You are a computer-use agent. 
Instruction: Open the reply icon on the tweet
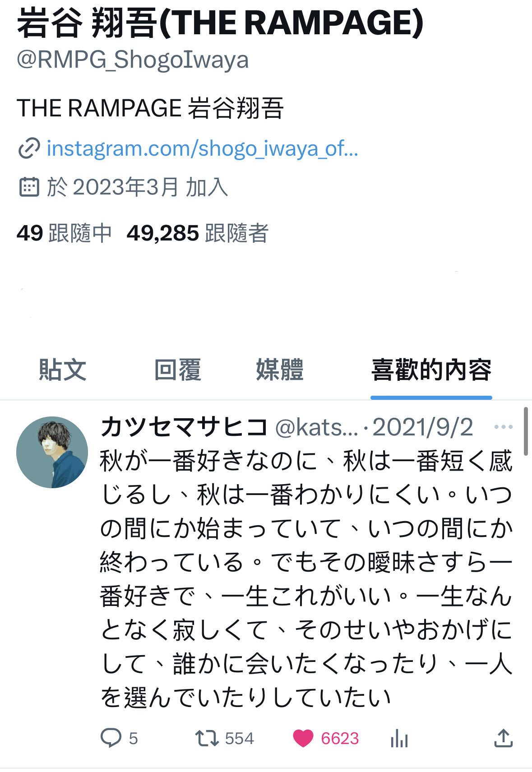(111, 738)
